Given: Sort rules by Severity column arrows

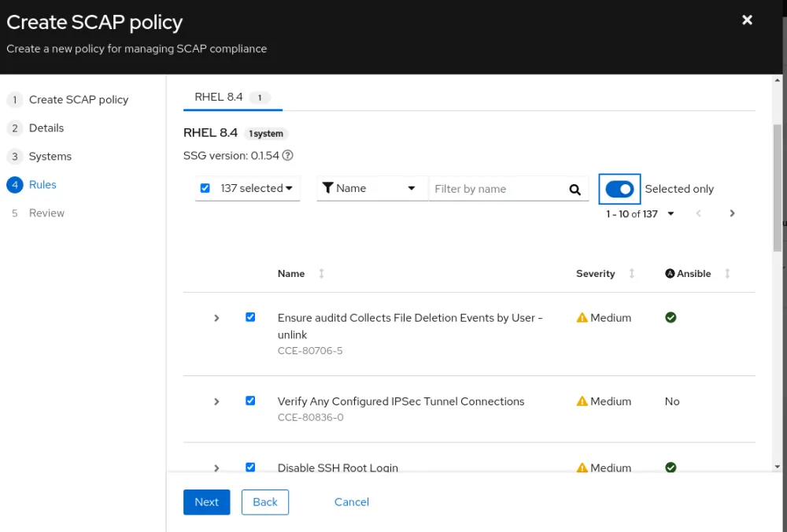Looking at the screenshot, I should tap(631, 274).
